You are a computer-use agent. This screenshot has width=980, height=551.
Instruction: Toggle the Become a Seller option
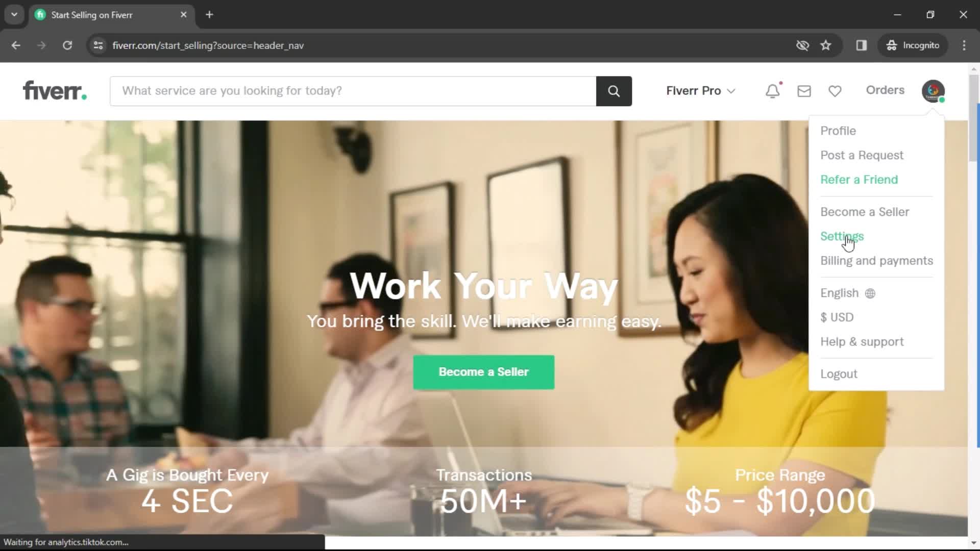pos(864,211)
